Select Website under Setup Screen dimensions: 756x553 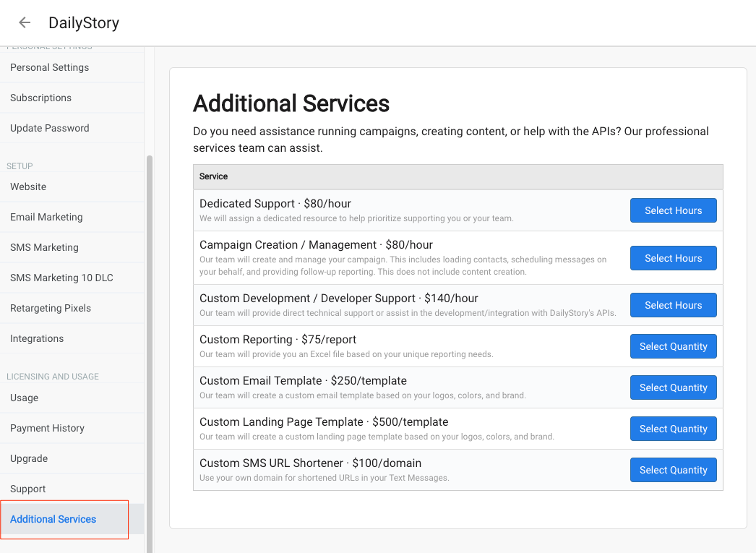28,187
